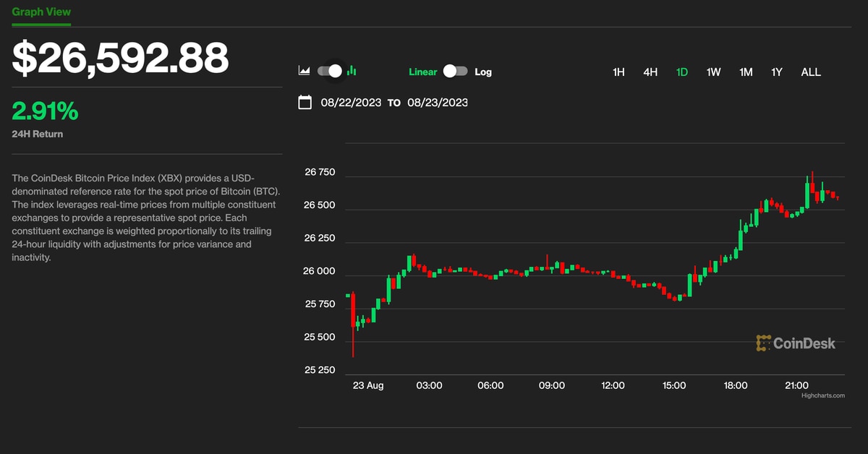Click the area chart icon
Image resolution: width=868 pixels, height=454 pixels.
pos(304,71)
